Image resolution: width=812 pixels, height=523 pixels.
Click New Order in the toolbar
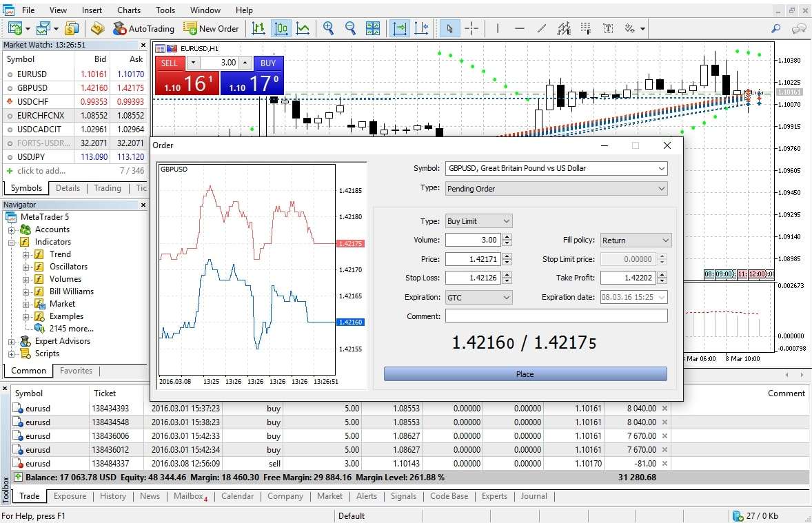pos(212,28)
